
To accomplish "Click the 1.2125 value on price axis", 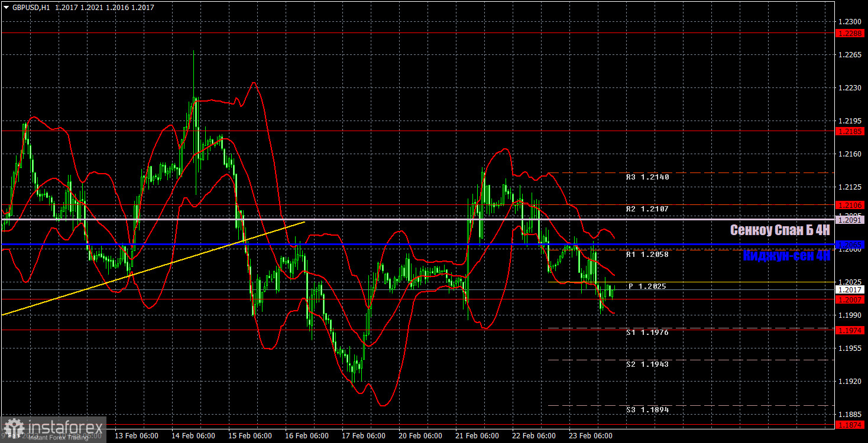I will 849,187.
